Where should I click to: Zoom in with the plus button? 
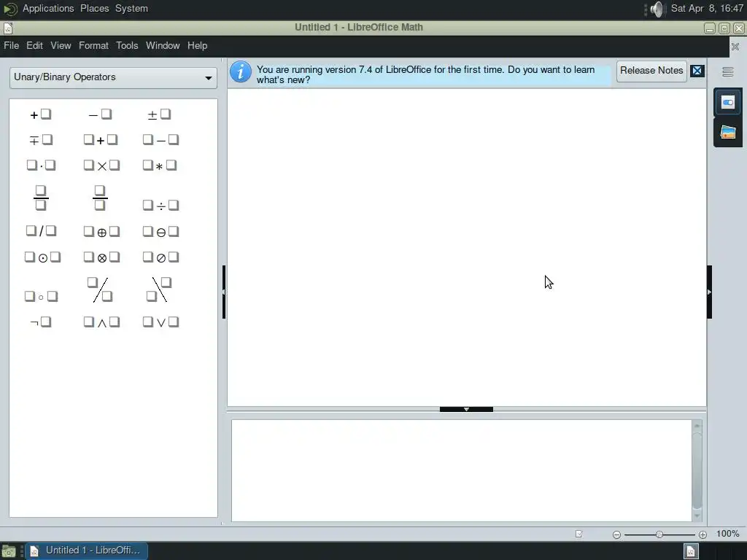pyautogui.click(x=703, y=534)
